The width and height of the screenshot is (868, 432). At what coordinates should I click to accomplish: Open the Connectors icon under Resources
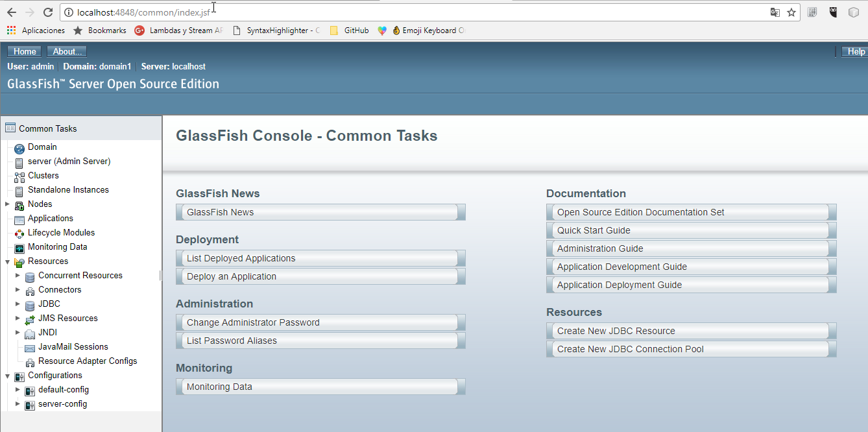point(29,289)
